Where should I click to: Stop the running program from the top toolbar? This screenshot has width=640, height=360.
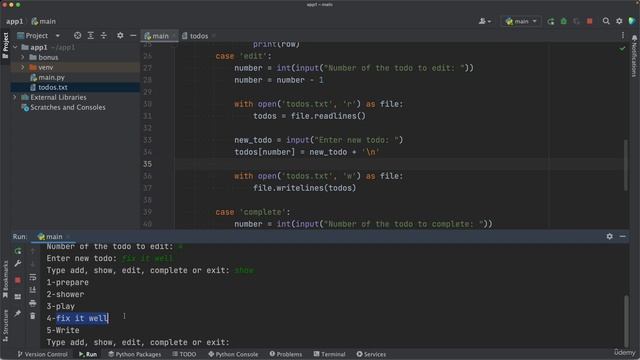tap(589, 21)
